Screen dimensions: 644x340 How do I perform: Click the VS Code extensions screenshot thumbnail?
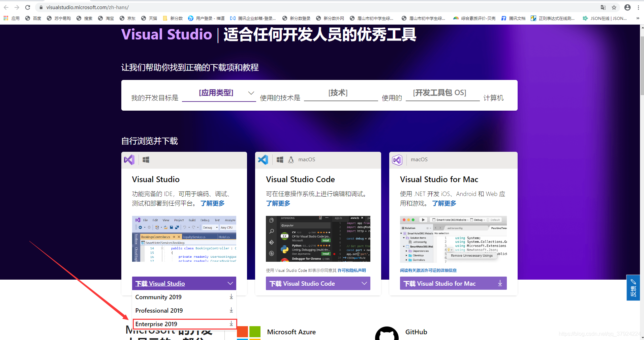tap(318, 239)
